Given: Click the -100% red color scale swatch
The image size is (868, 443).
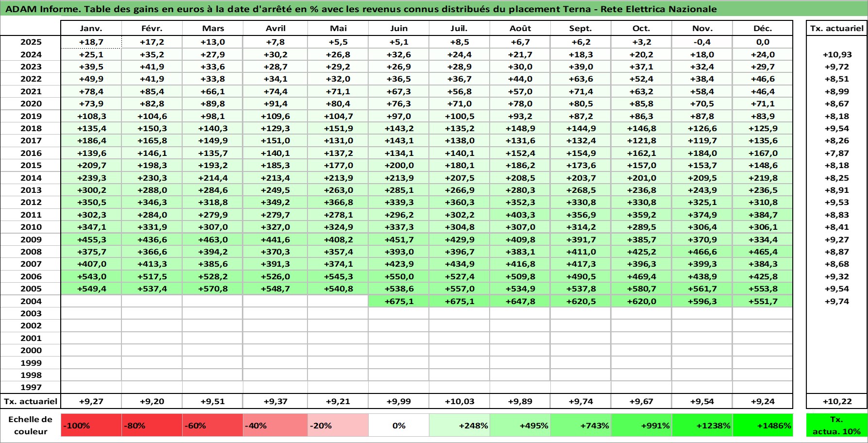Looking at the screenshot, I should [91, 426].
